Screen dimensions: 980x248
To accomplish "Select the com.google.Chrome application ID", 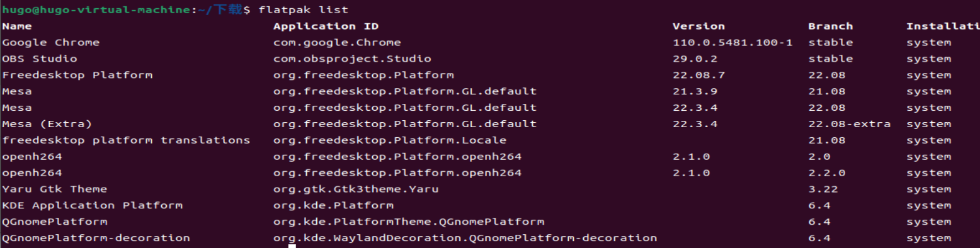I will coord(337,43).
